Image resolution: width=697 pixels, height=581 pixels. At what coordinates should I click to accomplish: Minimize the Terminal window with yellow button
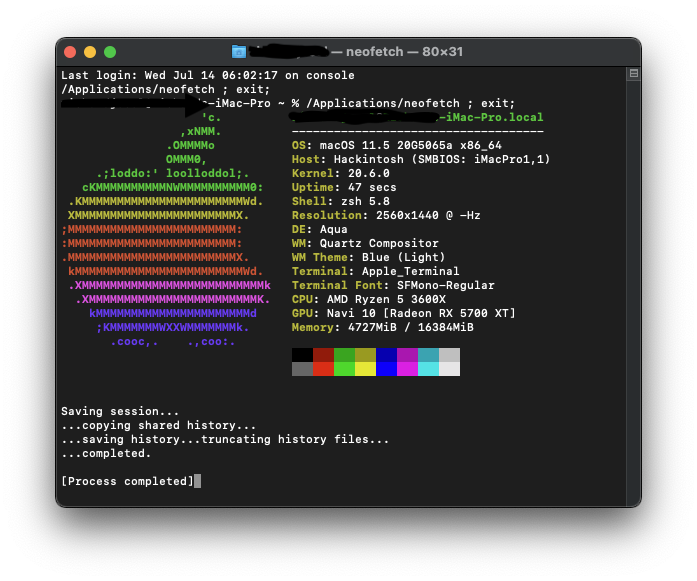pyautogui.click(x=90, y=52)
